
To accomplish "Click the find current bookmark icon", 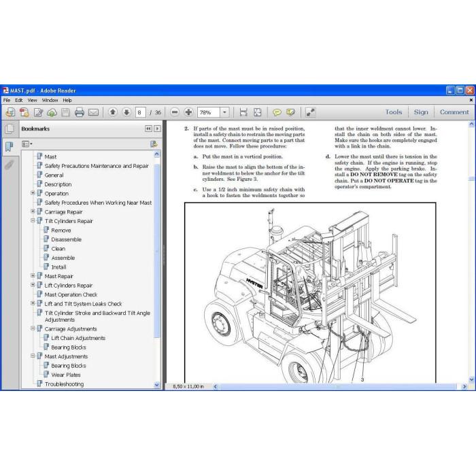I will click(x=154, y=144).
